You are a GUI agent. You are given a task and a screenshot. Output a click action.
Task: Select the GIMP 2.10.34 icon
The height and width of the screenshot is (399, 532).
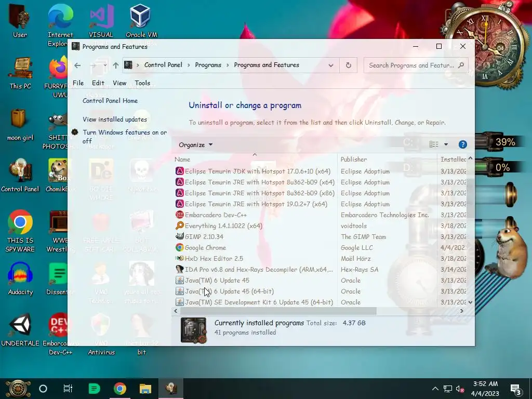coord(179,236)
